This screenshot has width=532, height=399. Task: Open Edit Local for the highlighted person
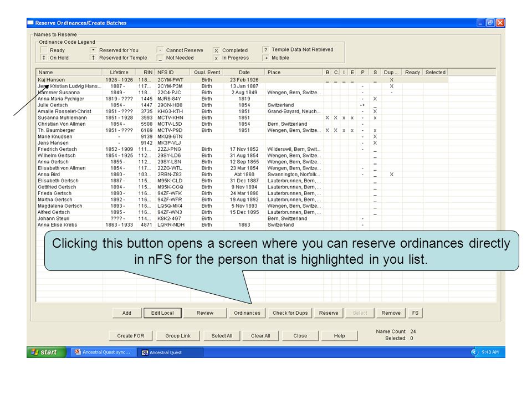pos(162,313)
